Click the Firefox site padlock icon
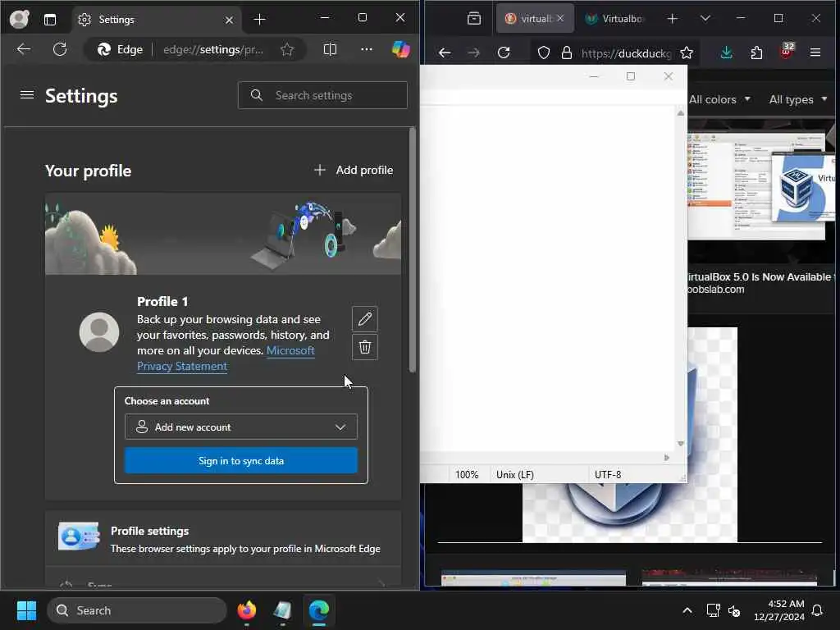This screenshot has width=840, height=630. tap(566, 52)
